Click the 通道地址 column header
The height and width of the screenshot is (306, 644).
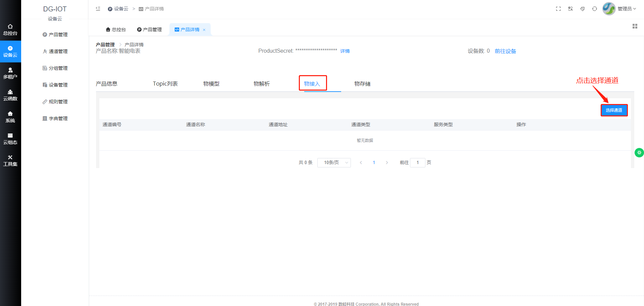pyautogui.click(x=278, y=124)
